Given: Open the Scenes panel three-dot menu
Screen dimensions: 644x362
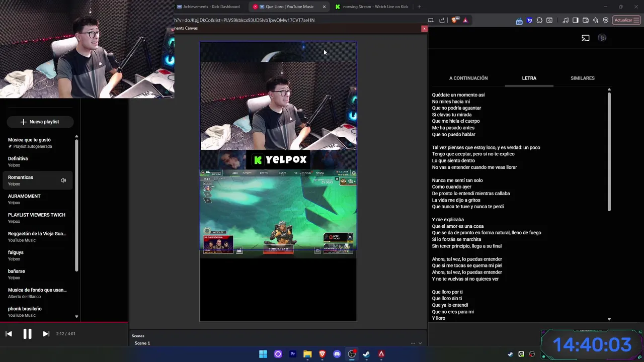Looking at the screenshot, I should pos(413,343).
